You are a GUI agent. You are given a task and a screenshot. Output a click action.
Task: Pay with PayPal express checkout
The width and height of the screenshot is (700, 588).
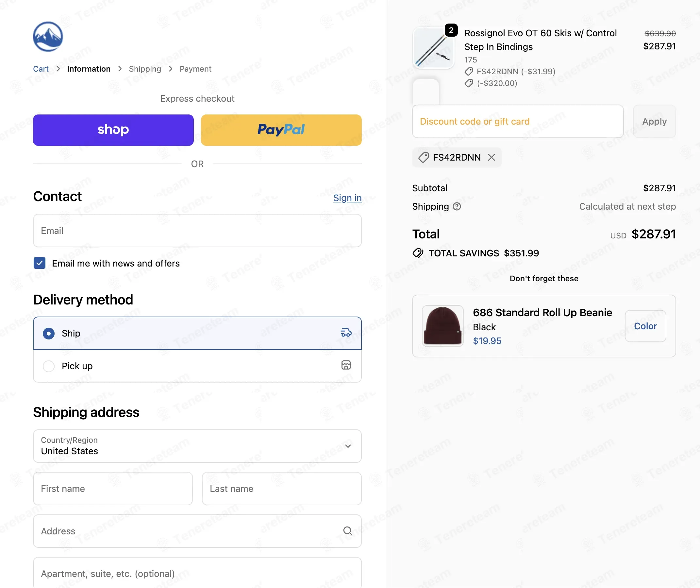(x=281, y=130)
